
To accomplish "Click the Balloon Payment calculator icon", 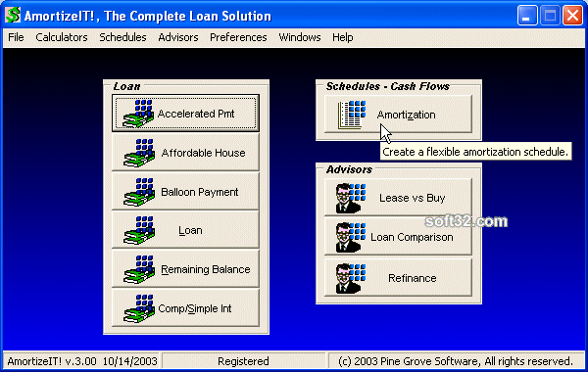I will [x=139, y=192].
